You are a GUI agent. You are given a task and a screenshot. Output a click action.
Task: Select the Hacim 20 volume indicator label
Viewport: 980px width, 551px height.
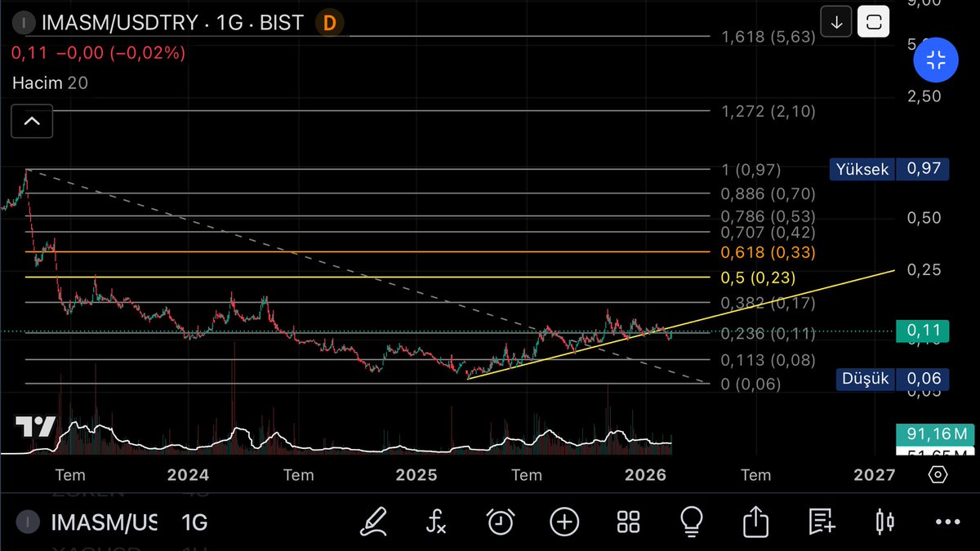(50, 82)
